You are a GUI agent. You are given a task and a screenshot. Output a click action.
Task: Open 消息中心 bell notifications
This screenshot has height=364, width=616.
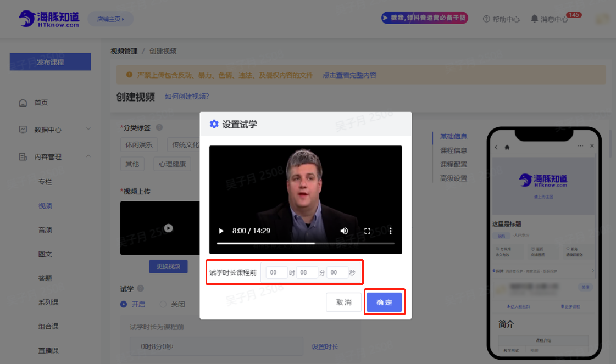534,19
